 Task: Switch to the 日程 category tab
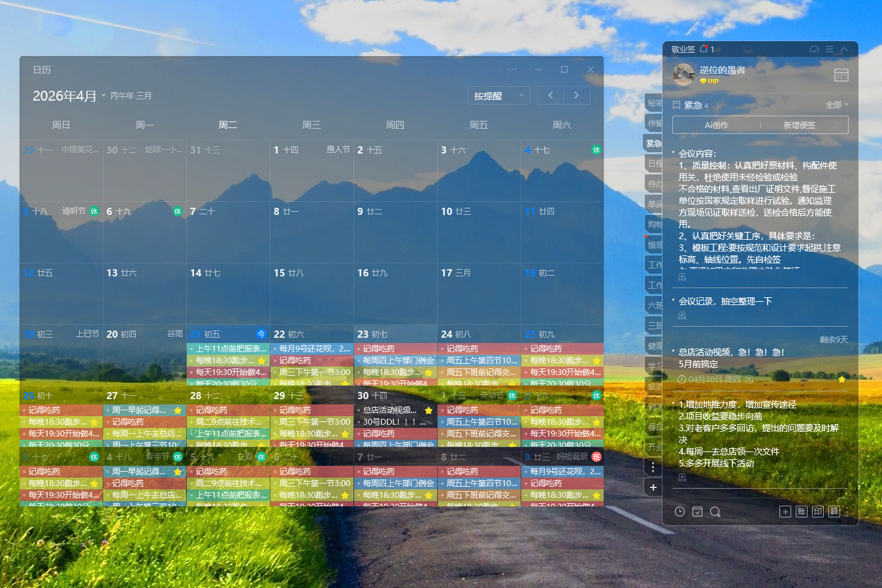point(654,163)
